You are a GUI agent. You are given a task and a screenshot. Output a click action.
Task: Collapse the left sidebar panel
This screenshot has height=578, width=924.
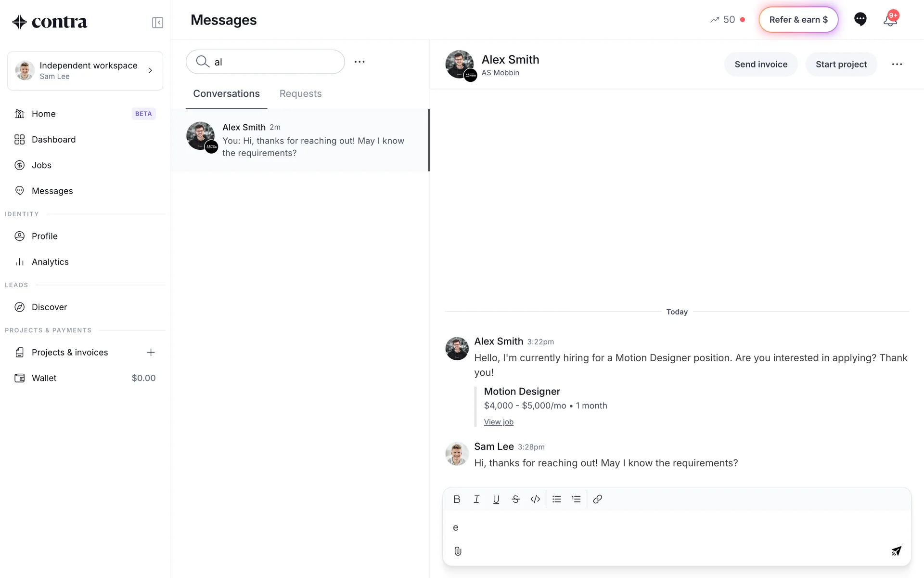coord(157,23)
